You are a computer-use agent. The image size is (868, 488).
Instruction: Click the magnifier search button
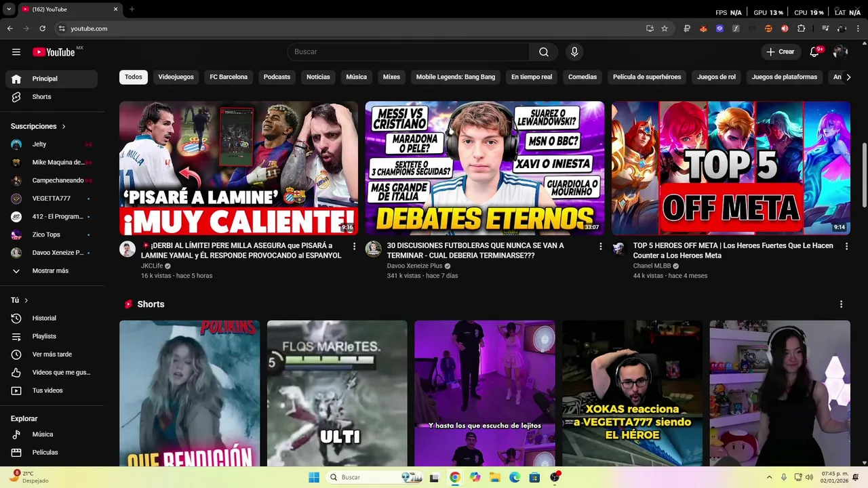tap(544, 52)
